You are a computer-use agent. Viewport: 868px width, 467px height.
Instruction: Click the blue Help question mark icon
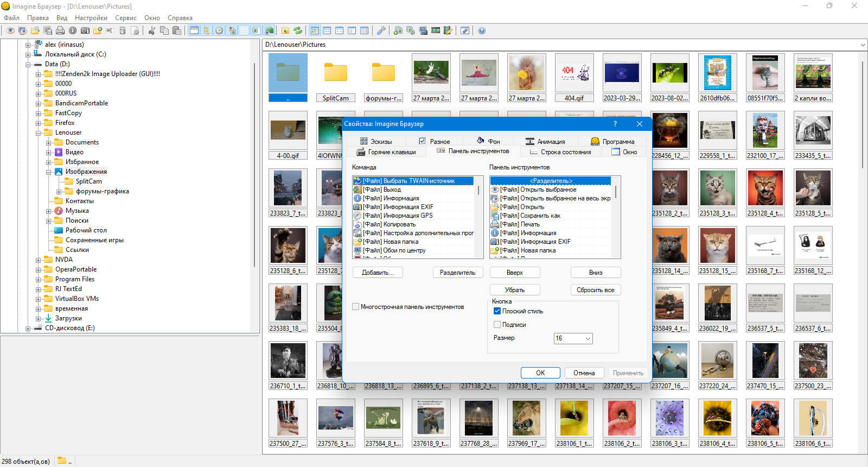pos(482,30)
